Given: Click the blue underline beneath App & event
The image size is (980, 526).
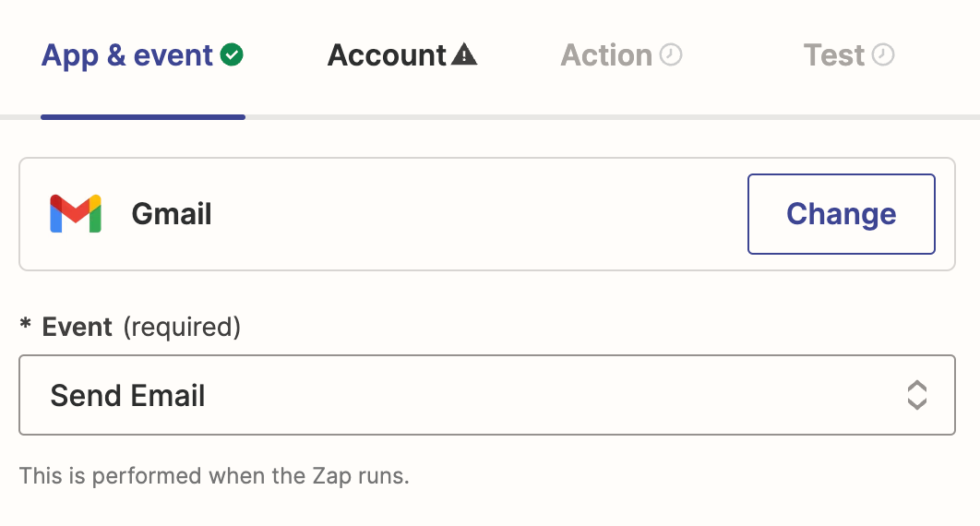Looking at the screenshot, I should pos(143,117).
